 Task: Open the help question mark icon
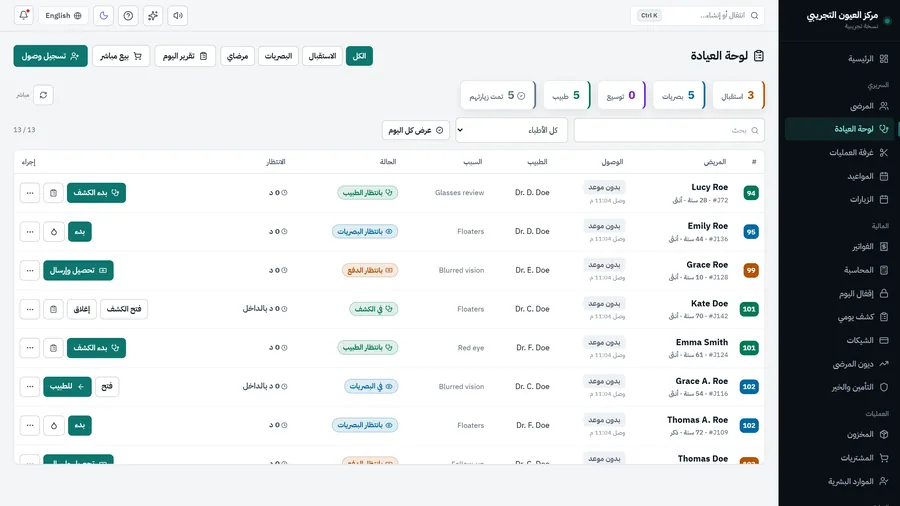(128, 15)
